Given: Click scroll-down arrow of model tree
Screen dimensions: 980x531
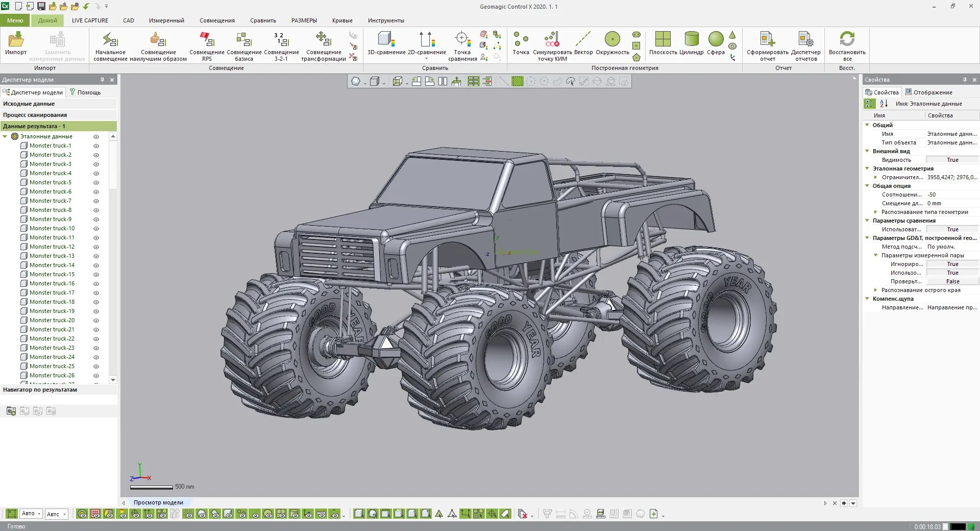Looking at the screenshot, I should [x=113, y=380].
